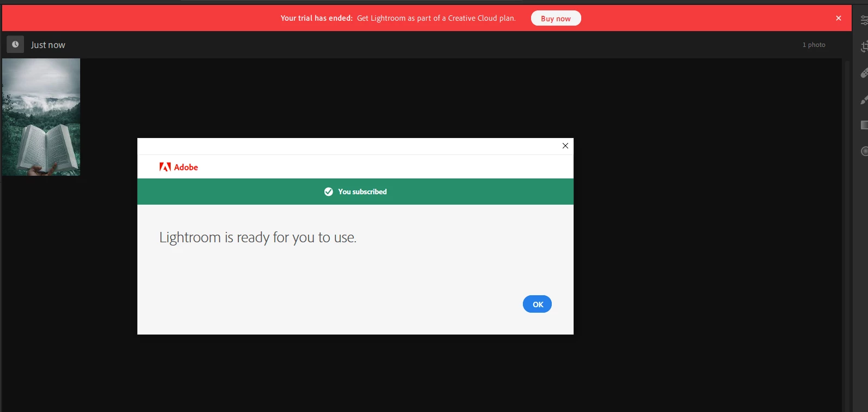Select the Healing brush tool
This screenshot has width=868, height=412.
point(864,73)
